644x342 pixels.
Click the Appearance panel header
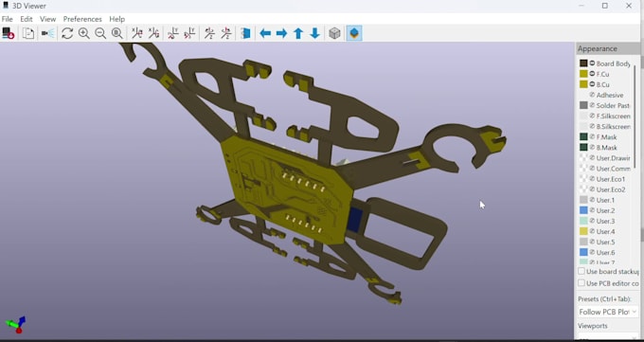coord(608,48)
